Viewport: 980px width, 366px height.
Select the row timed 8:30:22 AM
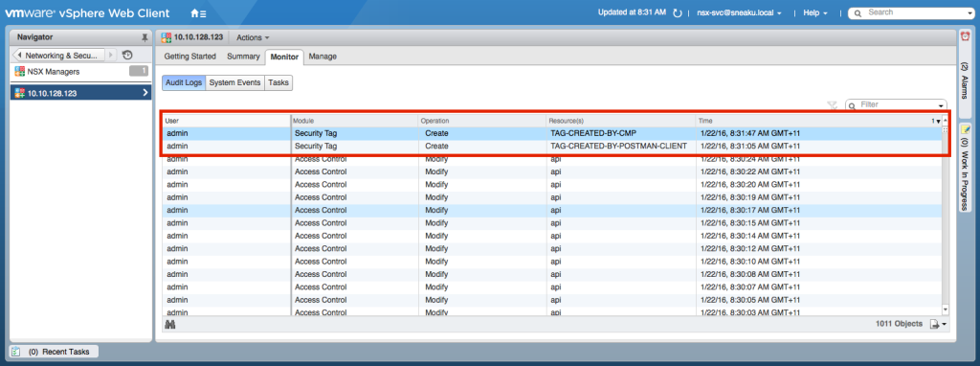click(x=552, y=172)
